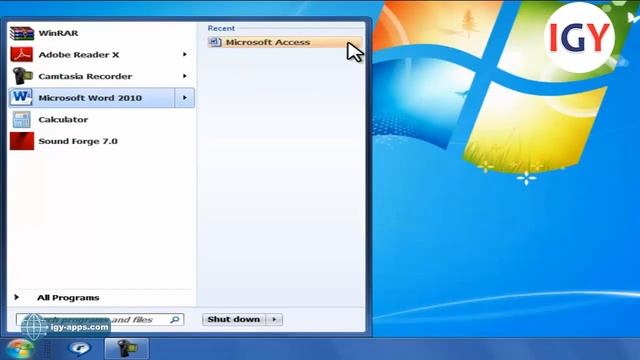Image resolution: width=640 pixels, height=360 pixels.
Task: Open the Camtasia camera taskbar button
Action: (x=127, y=349)
